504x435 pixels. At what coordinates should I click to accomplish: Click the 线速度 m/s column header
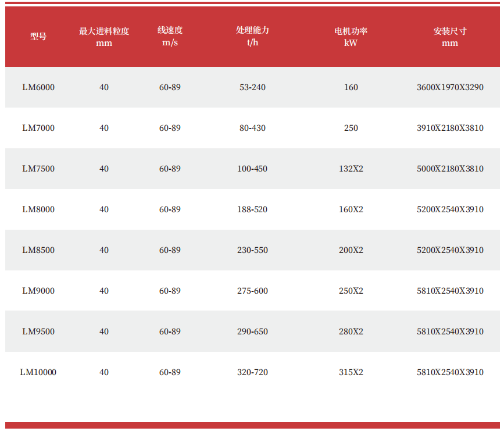(170, 37)
